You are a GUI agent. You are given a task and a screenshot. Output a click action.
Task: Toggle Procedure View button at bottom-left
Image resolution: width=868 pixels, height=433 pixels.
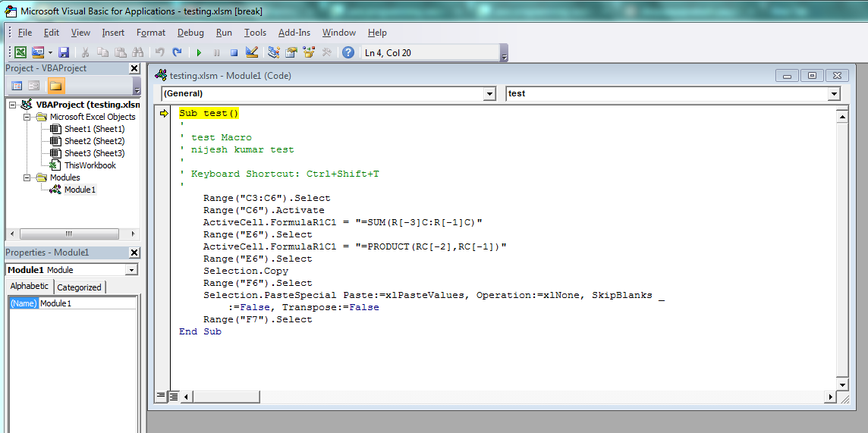[161, 396]
